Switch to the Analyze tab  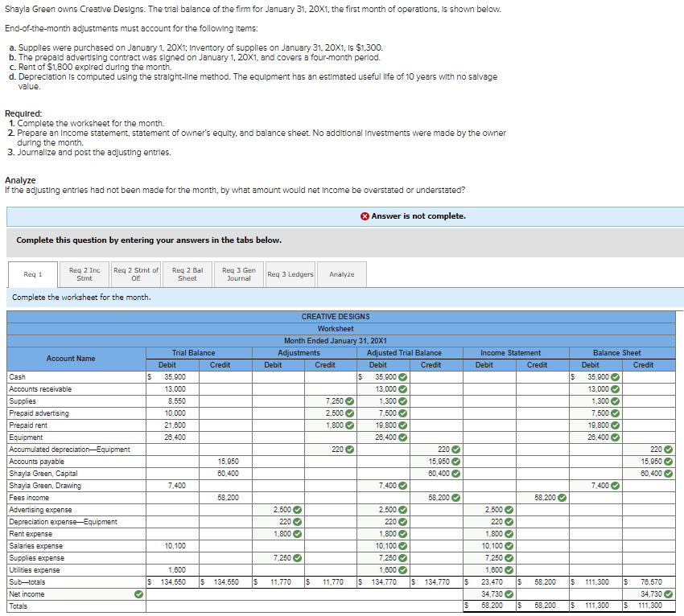pyautogui.click(x=341, y=274)
